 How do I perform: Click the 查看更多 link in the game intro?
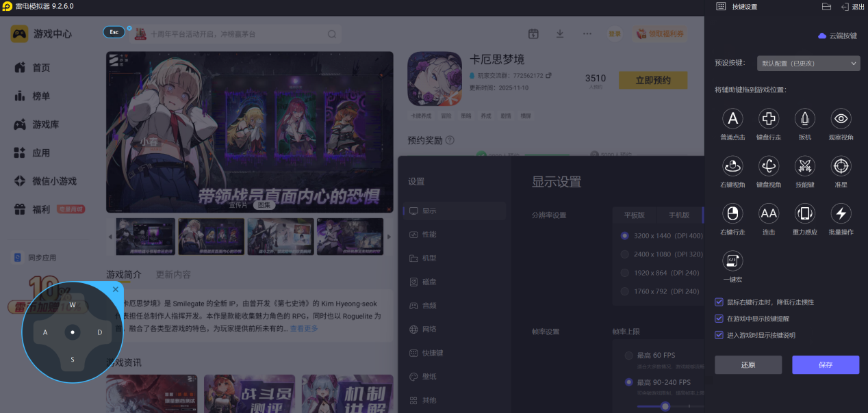point(304,329)
